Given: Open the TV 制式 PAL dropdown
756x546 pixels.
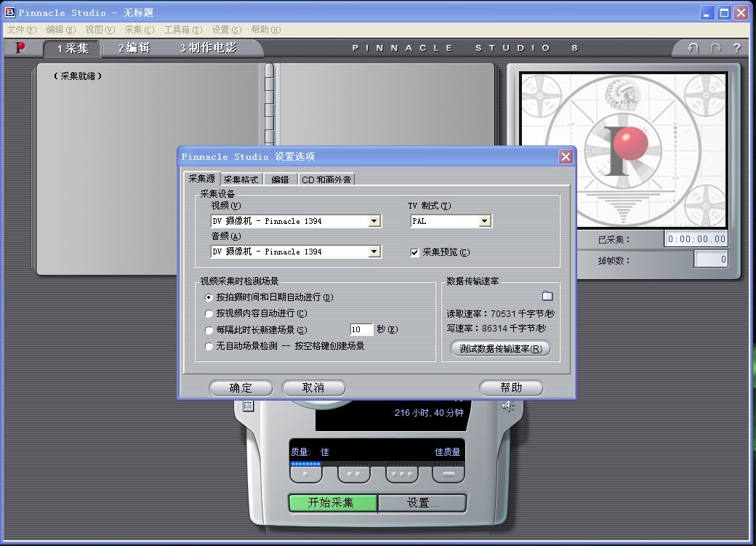Looking at the screenshot, I should [x=485, y=221].
